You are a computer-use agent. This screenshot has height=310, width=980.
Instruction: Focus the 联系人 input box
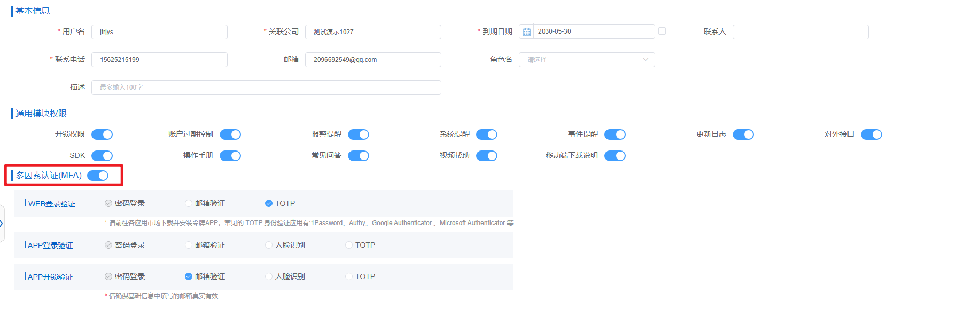(800, 32)
